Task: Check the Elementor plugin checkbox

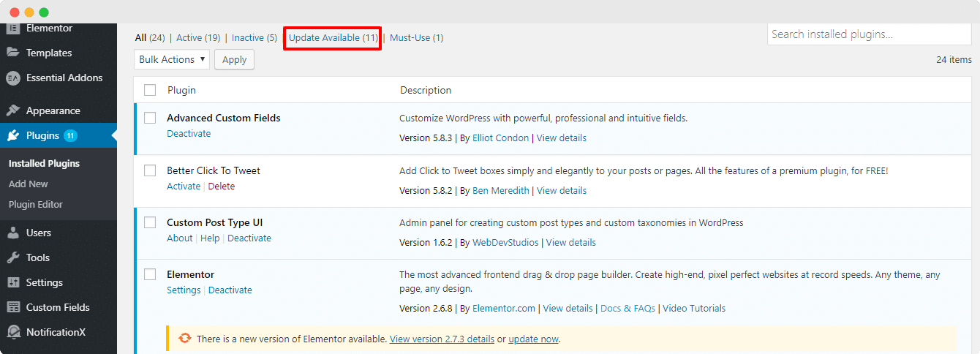Action: tap(150, 274)
